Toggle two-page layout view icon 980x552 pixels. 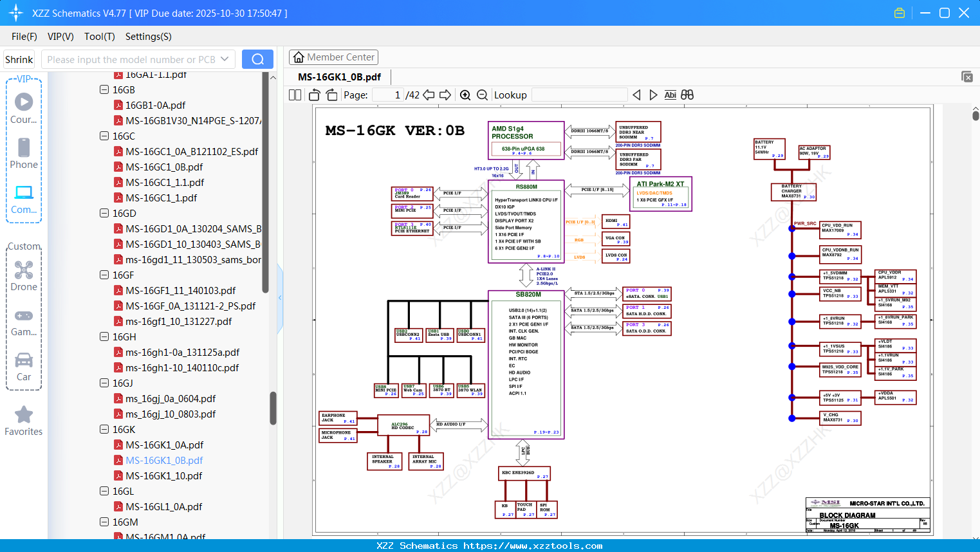295,95
